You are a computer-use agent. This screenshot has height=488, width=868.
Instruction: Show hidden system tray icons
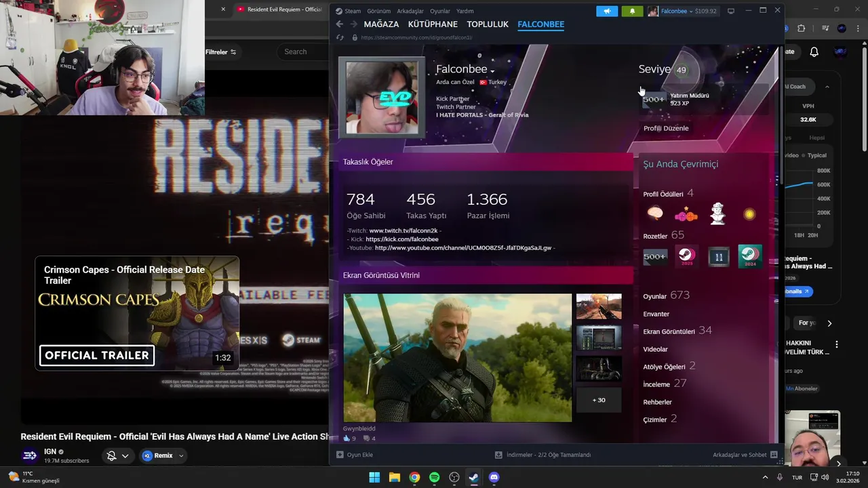765,477
